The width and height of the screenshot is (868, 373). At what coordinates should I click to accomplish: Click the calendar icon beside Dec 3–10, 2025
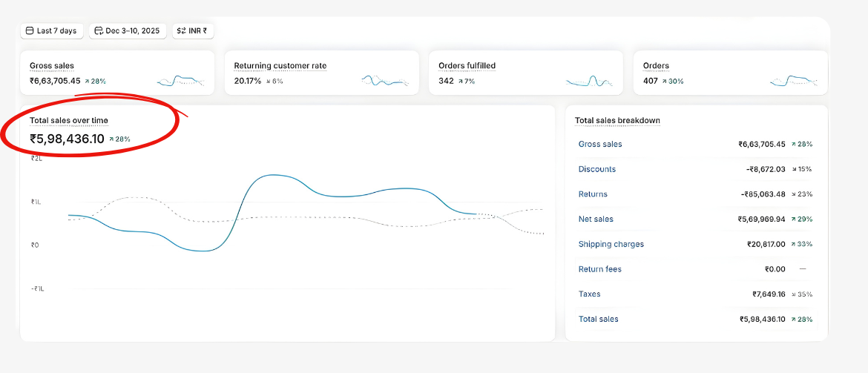point(99,31)
